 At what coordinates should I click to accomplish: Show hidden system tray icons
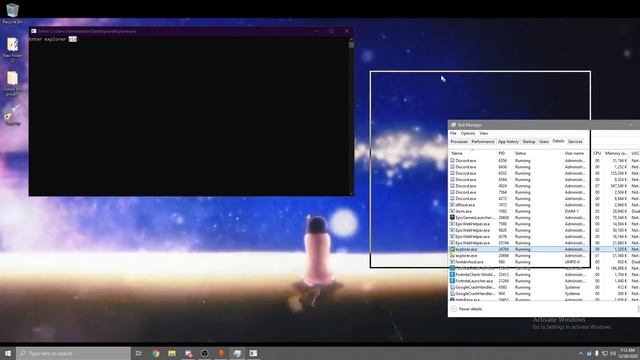coord(580,353)
